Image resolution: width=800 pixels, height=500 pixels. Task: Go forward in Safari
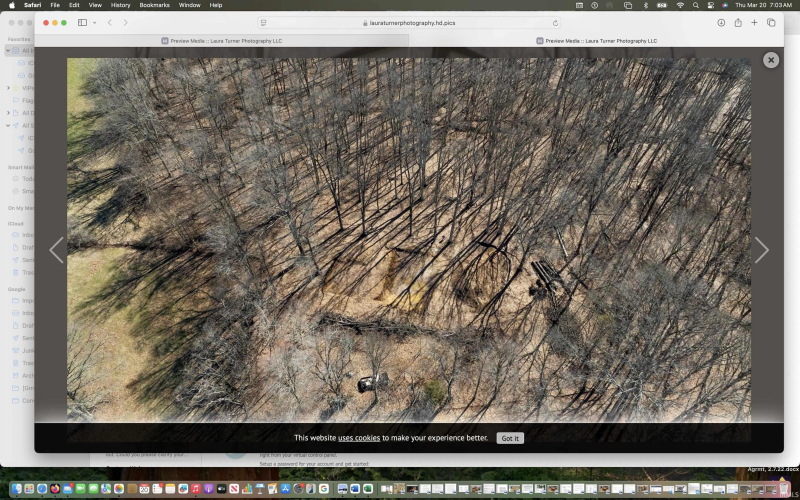(x=126, y=22)
